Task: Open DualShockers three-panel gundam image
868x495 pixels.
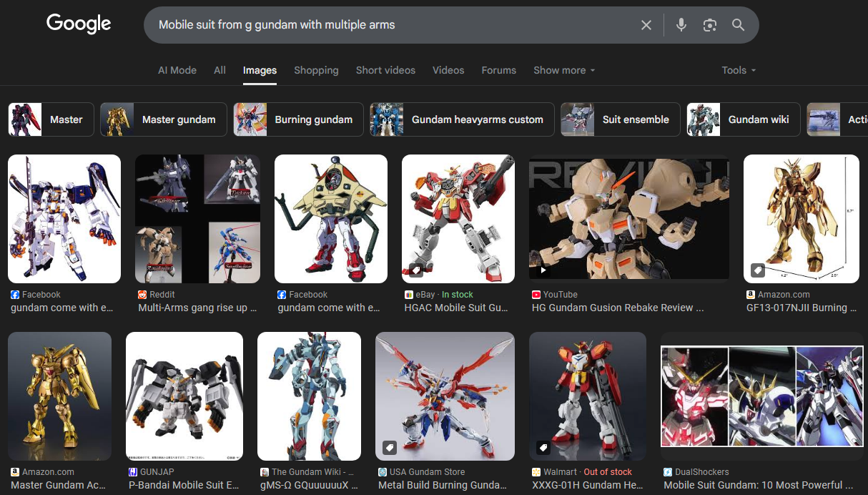Action: tap(762, 396)
